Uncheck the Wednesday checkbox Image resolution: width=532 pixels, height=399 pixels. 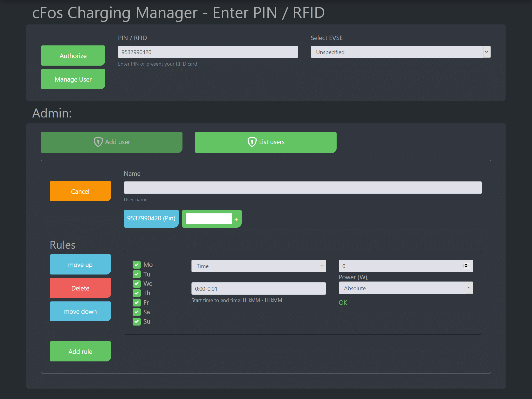(x=137, y=283)
